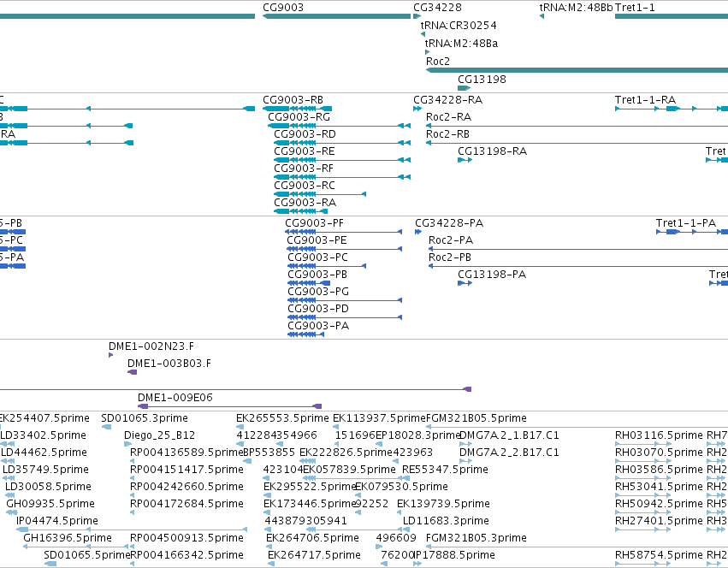Select the DME1-009E06 feature
The height and width of the screenshot is (568, 728).
tap(229, 406)
